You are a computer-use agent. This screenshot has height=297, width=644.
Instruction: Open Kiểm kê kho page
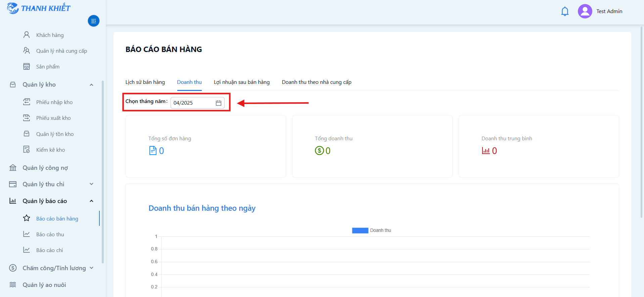51,150
